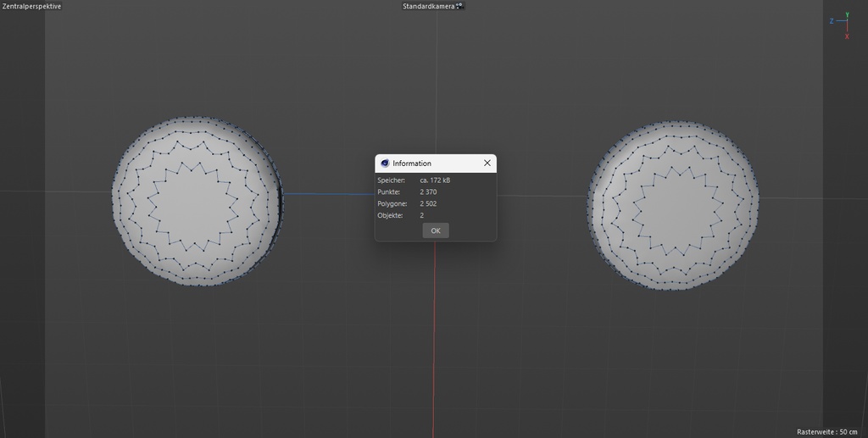Click the 'Information' dialog title text

[x=412, y=164]
